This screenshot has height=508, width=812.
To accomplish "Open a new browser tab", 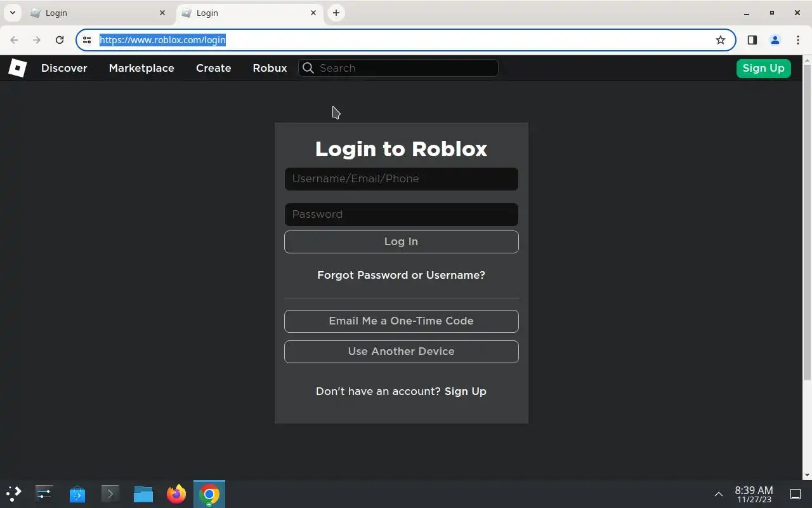I will 336,13.
